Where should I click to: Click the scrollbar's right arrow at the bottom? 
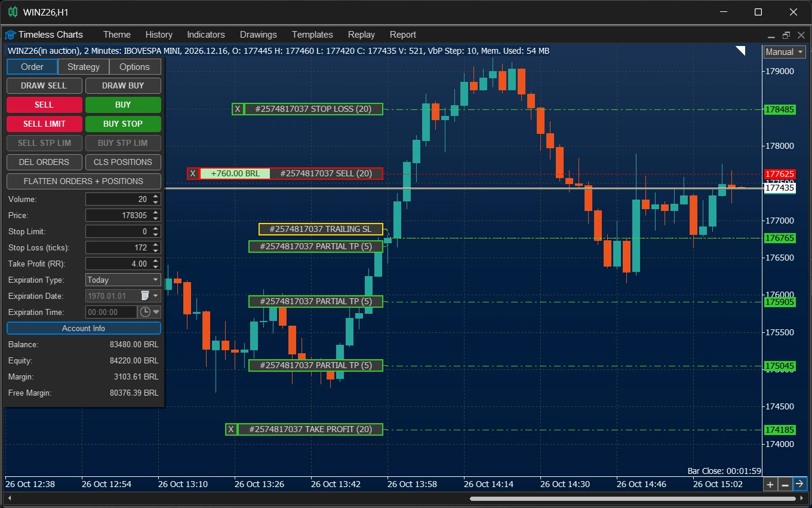pos(802,498)
